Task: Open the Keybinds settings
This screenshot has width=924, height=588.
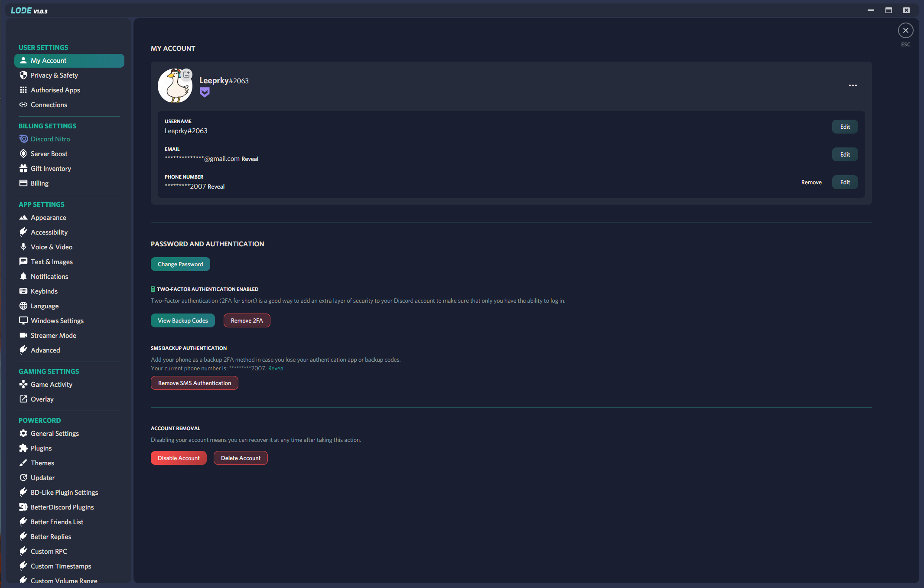Action: pyautogui.click(x=44, y=291)
